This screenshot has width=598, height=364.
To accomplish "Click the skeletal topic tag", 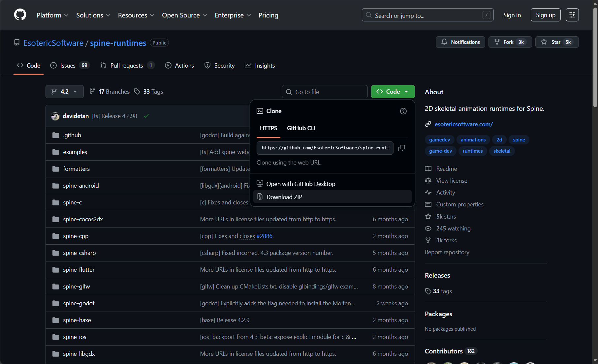I will (502, 151).
